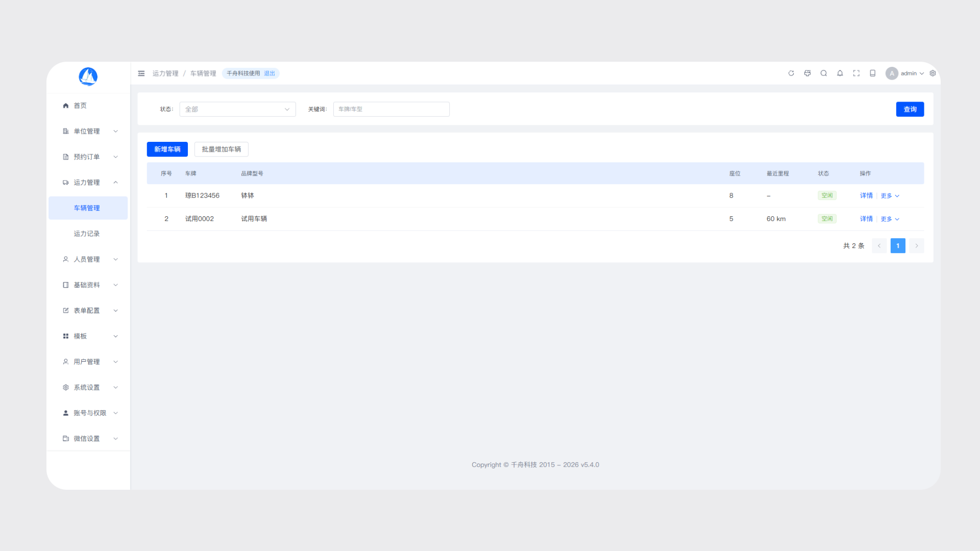The image size is (980, 551).
Task: Open 详情 for 琼B123456
Action: pos(866,196)
